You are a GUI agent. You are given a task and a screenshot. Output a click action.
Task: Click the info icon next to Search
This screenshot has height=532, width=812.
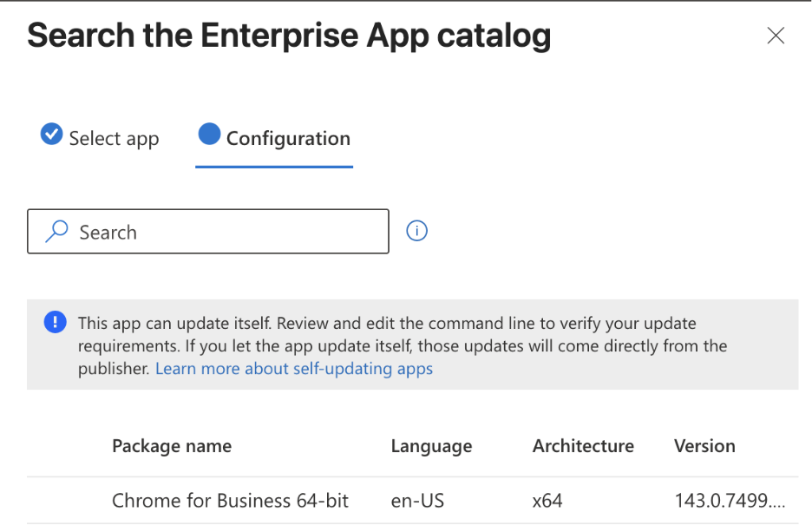[417, 232]
